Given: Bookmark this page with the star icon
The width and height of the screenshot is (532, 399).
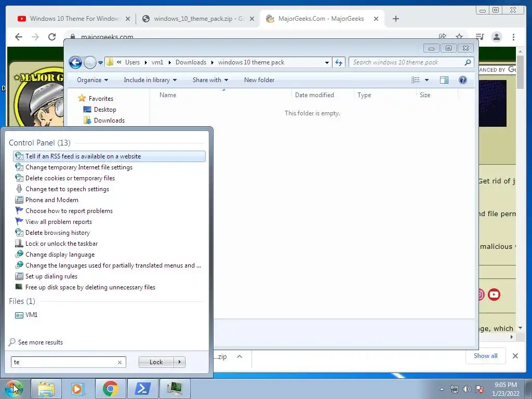Looking at the screenshot, I should (459, 37).
